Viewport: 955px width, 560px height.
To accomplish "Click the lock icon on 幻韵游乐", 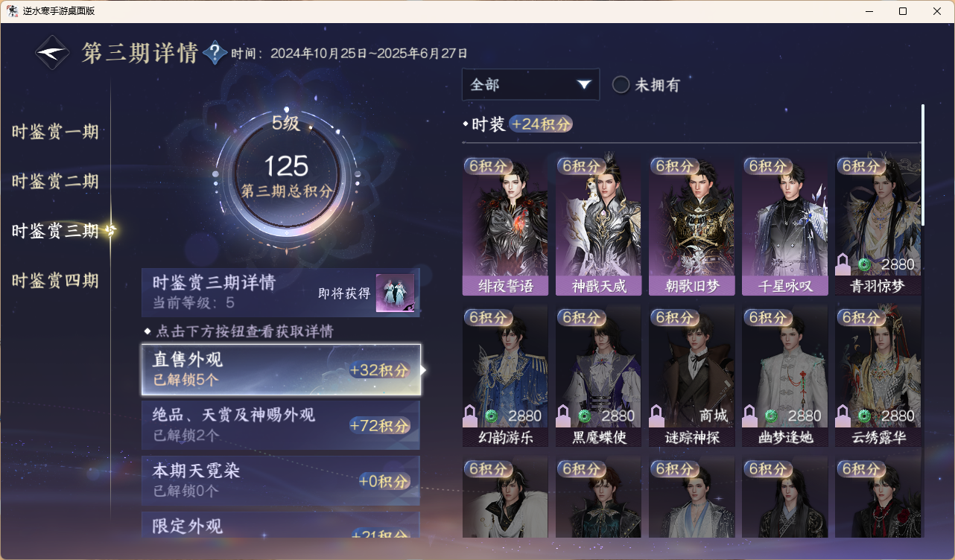I will coord(470,416).
